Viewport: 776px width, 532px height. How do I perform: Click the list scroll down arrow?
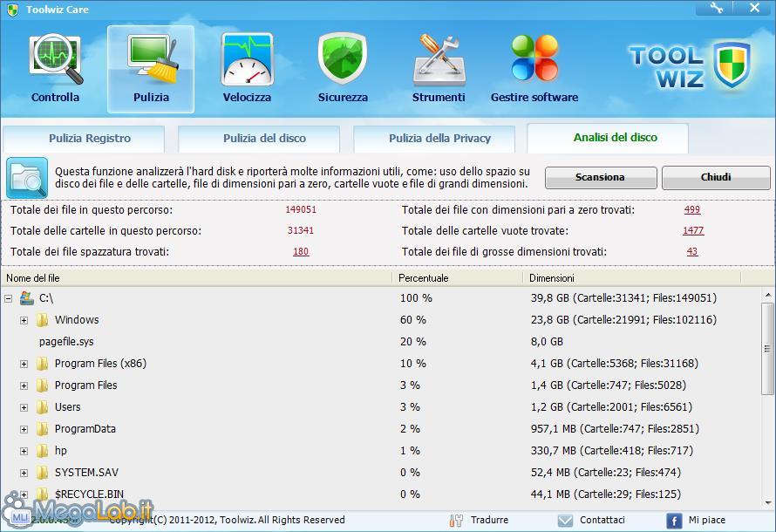point(767,503)
